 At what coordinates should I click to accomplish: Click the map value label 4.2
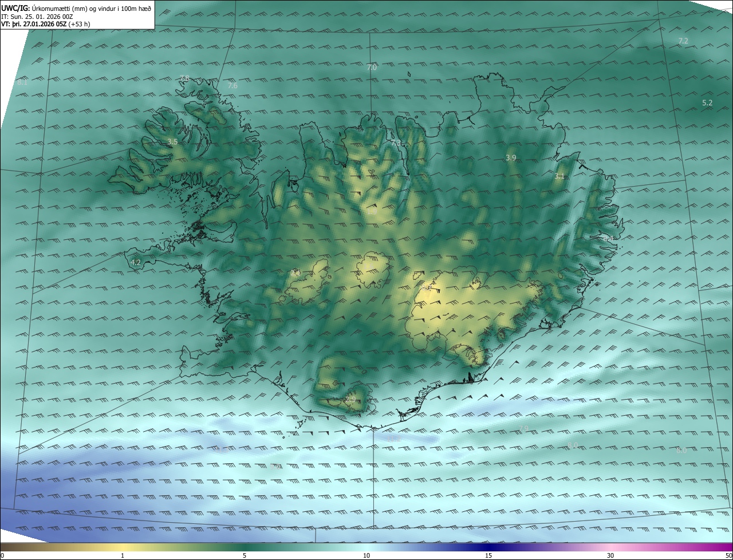point(136,263)
